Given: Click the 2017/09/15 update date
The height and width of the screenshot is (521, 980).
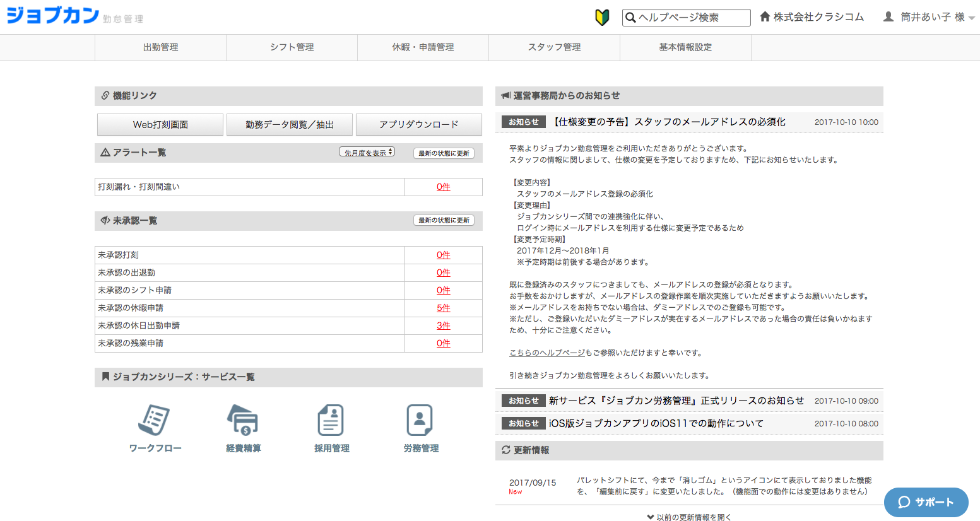Looking at the screenshot, I should click(533, 483).
